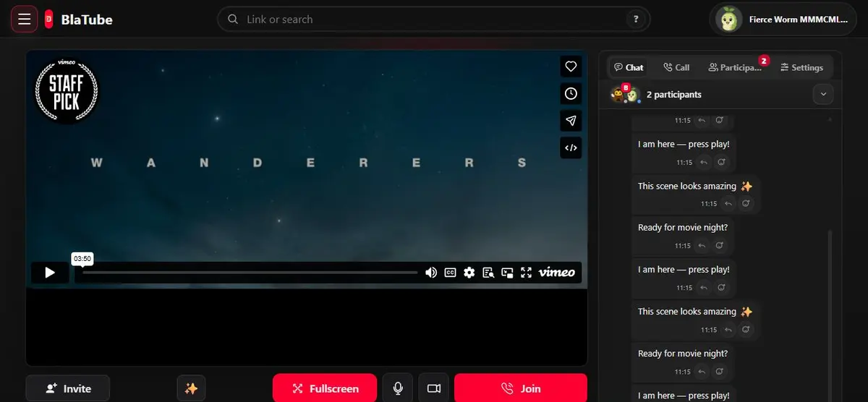This screenshot has width=868, height=402.
Task: Click the Invite button
Action: pos(68,388)
